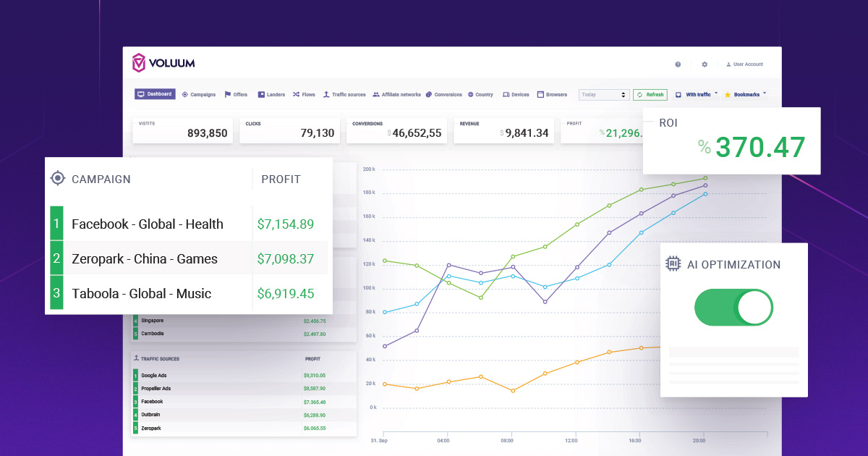View the Conversions tab
Image resolution: width=868 pixels, height=456 pixels.
tap(444, 95)
